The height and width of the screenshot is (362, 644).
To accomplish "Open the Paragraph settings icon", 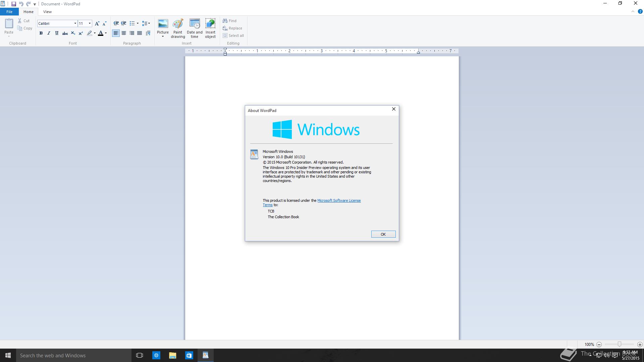I will [x=148, y=33].
